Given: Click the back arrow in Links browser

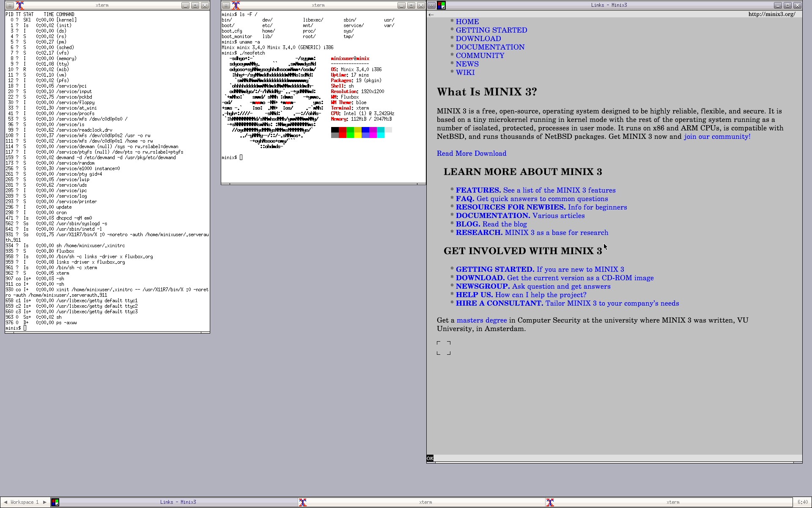Looking at the screenshot, I should pyautogui.click(x=431, y=15).
